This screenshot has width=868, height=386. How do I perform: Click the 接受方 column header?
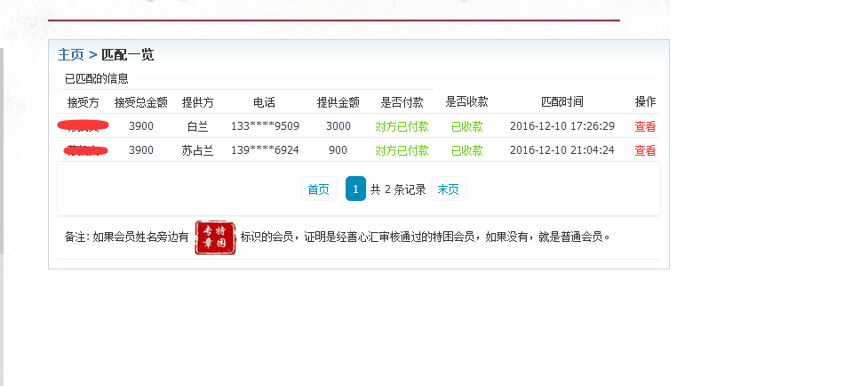click(83, 102)
